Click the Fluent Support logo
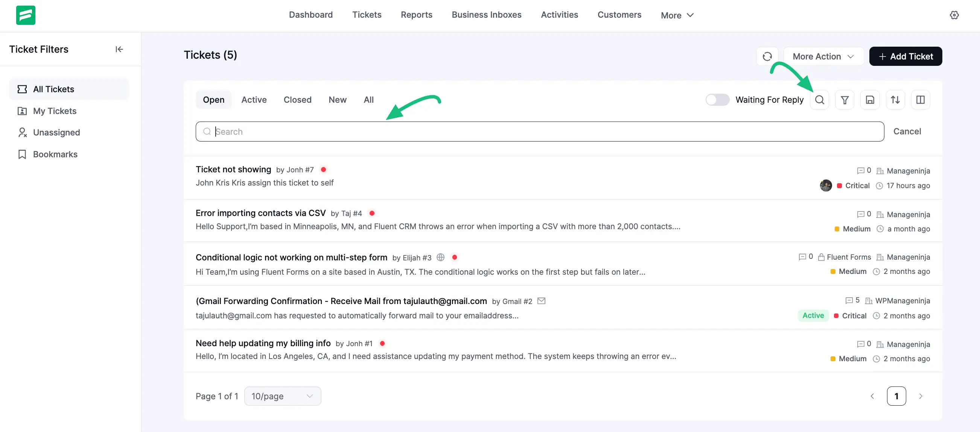Screen dimensions: 980x432 click(x=26, y=15)
